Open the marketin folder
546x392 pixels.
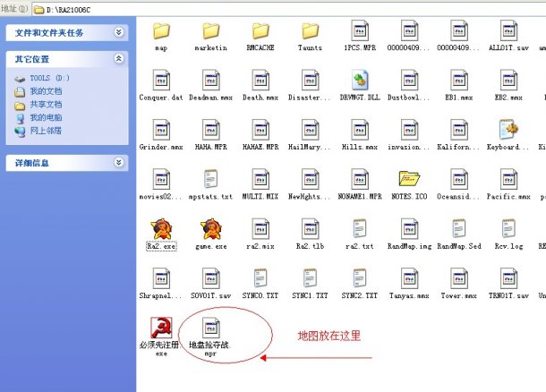[x=210, y=33]
